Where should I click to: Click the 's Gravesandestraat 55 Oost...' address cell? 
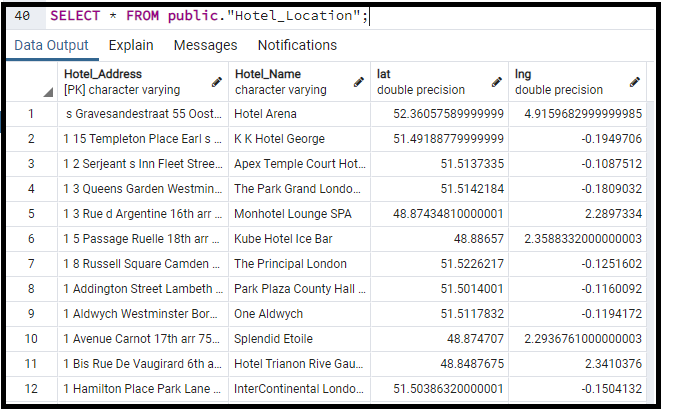coord(143,114)
